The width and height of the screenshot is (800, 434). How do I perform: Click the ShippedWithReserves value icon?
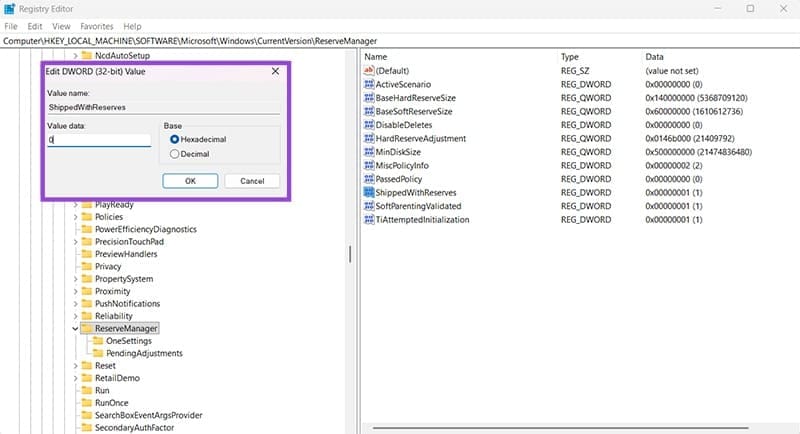point(368,192)
